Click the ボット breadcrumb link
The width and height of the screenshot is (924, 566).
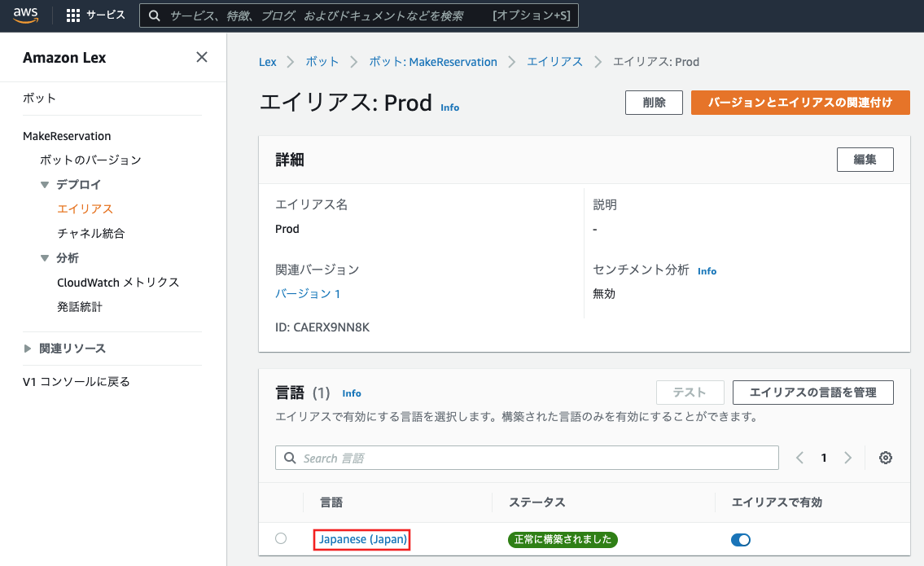point(322,62)
